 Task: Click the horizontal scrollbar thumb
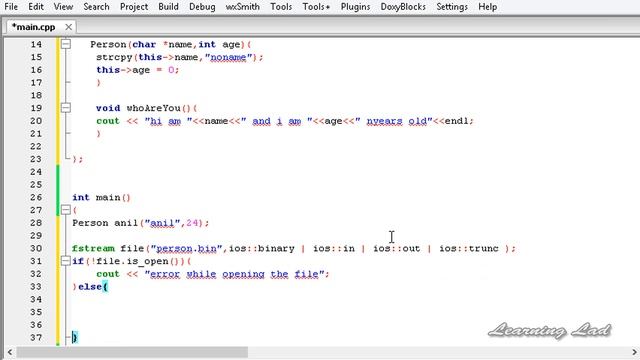132,352
